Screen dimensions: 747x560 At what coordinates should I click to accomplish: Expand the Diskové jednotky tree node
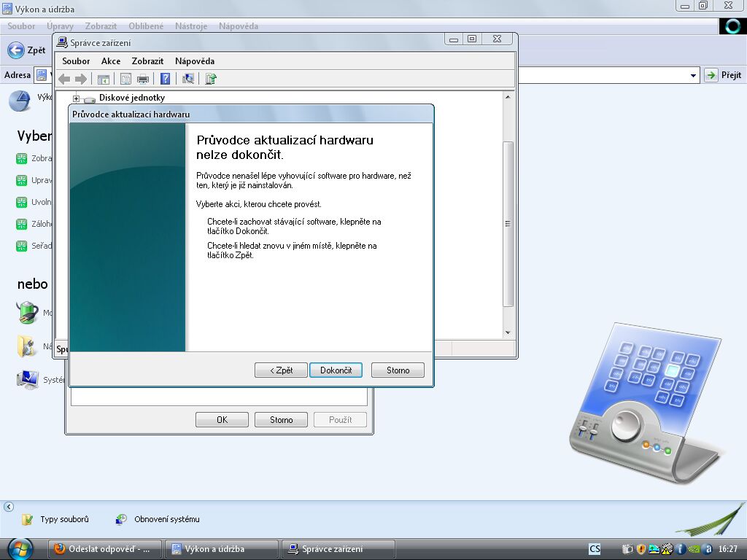click(x=76, y=98)
